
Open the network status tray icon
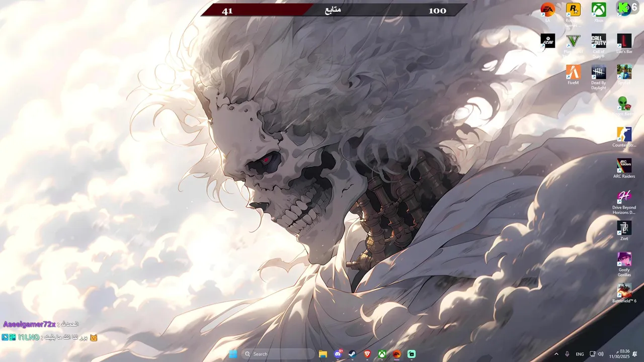(593, 354)
